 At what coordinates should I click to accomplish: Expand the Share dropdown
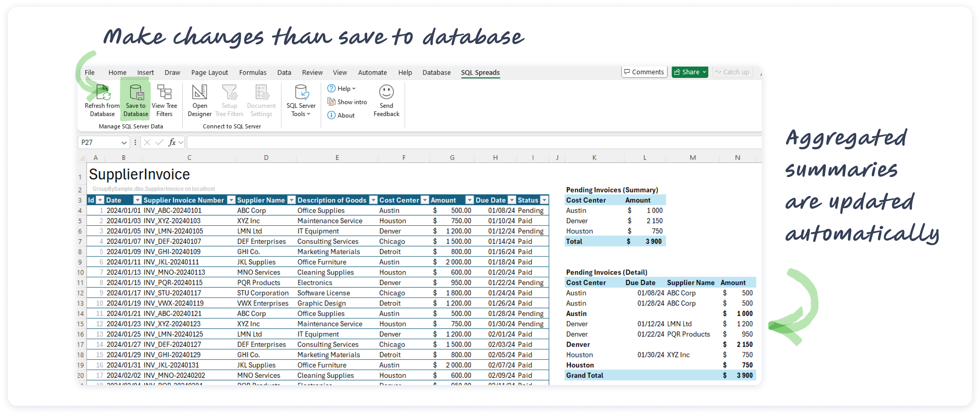tap(704, 71)
